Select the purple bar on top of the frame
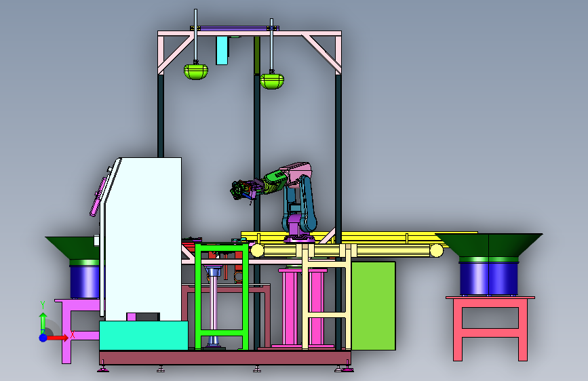Viewport: 588px width, 381px height. tap(235, 28)
